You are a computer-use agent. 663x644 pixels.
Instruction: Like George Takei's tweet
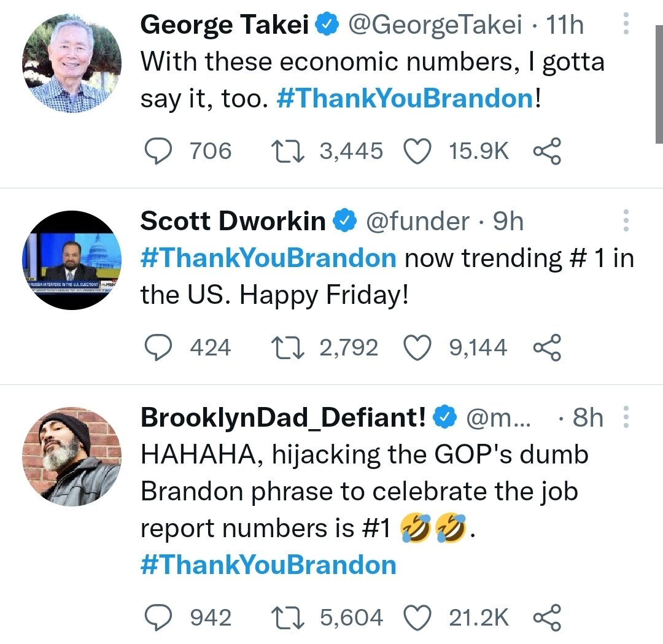417,151
